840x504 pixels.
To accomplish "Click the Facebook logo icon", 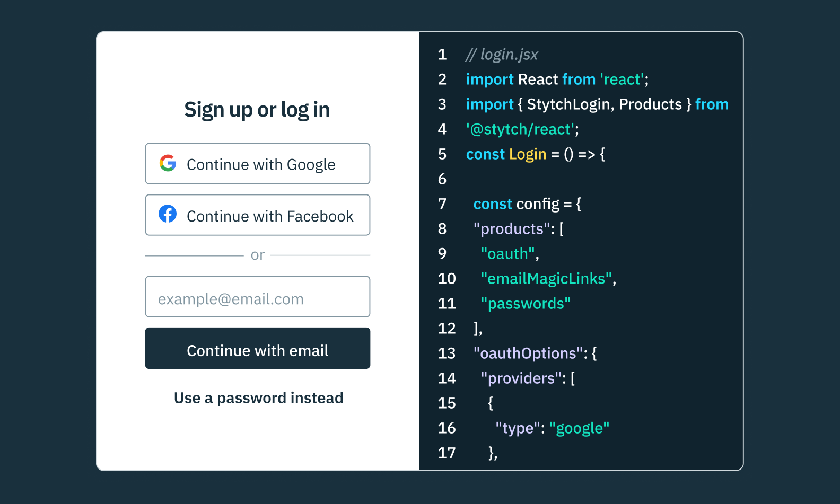I will (x=168, y=214).
